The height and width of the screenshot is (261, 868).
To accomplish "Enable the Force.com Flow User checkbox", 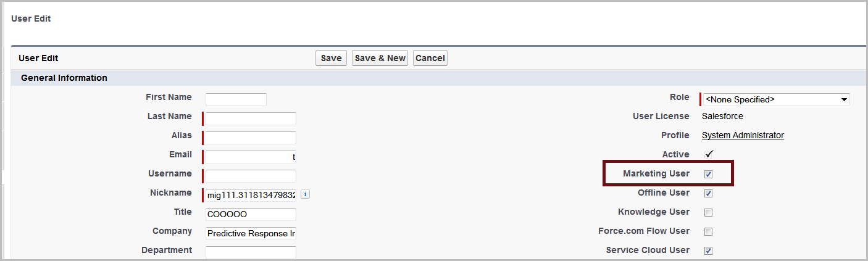I will (709, 231).
